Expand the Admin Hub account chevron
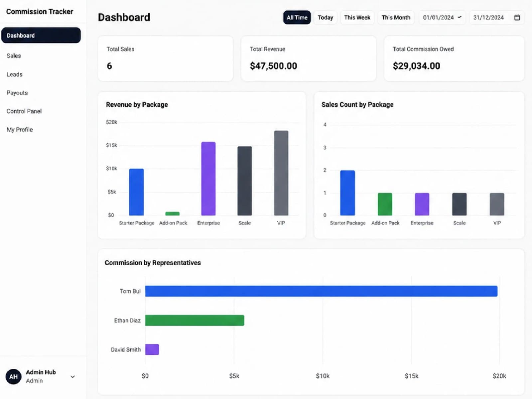 pyautogui.click(x=72, y=376)
